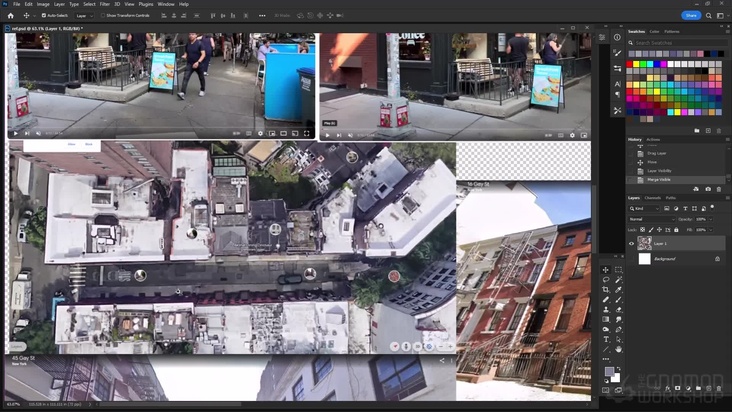Open the Auto-Select Layer dropdown
The height and width of the screenshot is (412, 732).
84,16
